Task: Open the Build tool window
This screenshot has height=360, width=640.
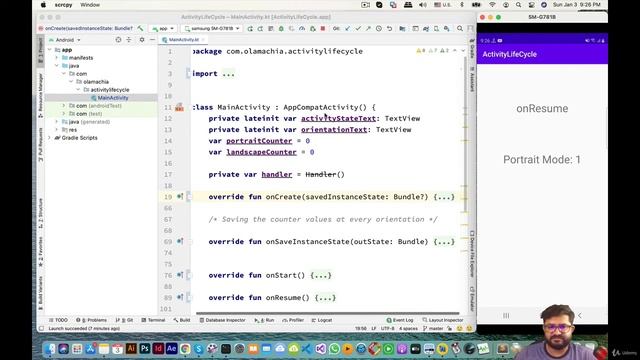Action: pos(182,320)
